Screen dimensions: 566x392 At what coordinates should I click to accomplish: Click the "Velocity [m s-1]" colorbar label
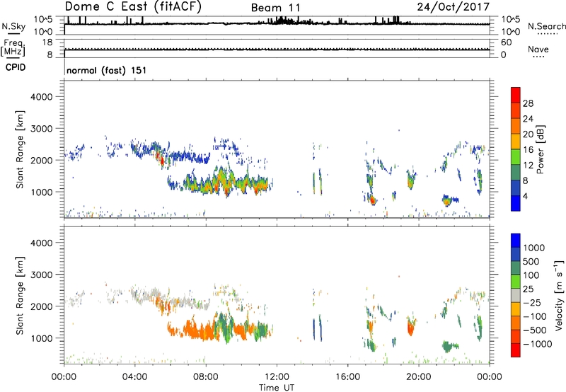pos(559,295)
